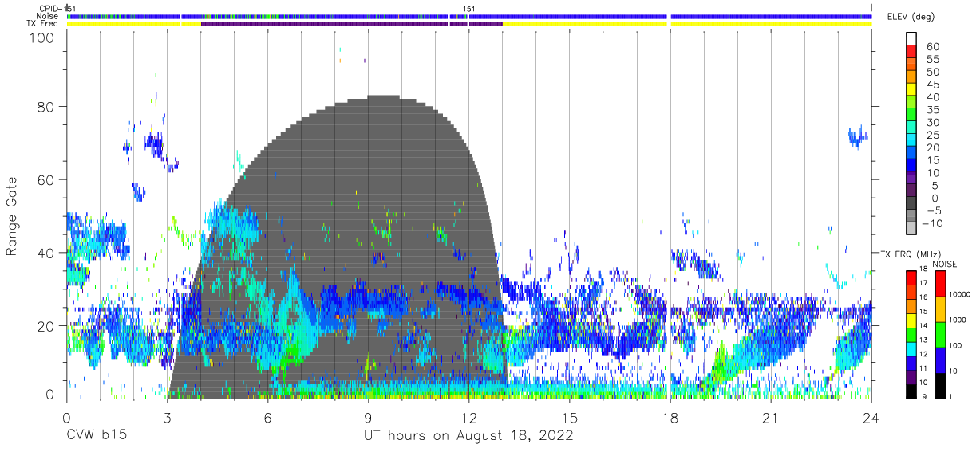Pick the red top segment of the NOISE scale
The height and width of the screenshot is (452, 980).
pos(939,284)
